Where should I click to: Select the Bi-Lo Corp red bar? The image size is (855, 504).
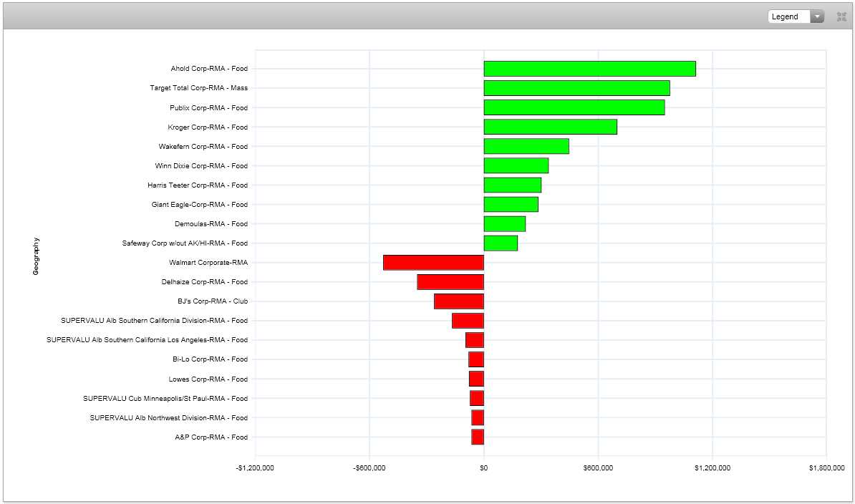[x=476, y=359]
